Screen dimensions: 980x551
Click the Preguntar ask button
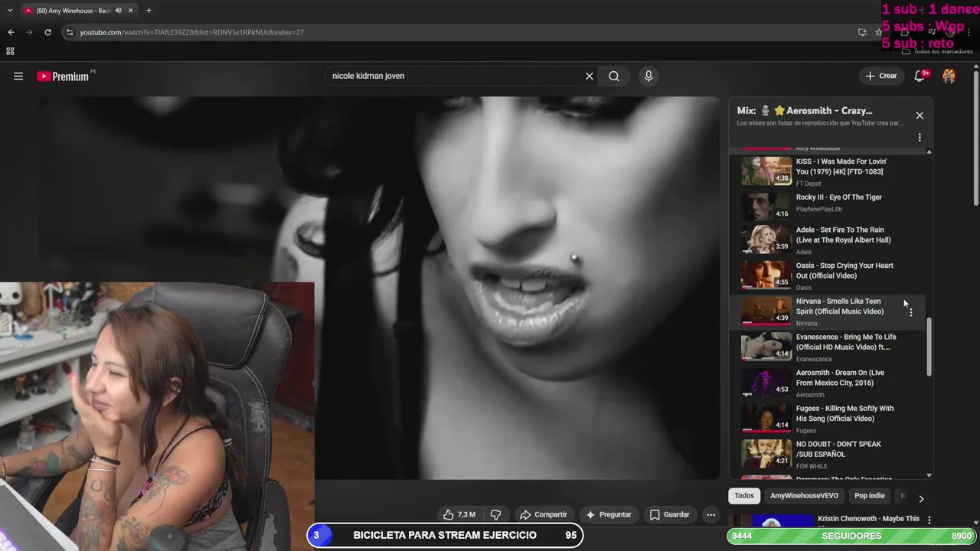[x=609, y=514]
